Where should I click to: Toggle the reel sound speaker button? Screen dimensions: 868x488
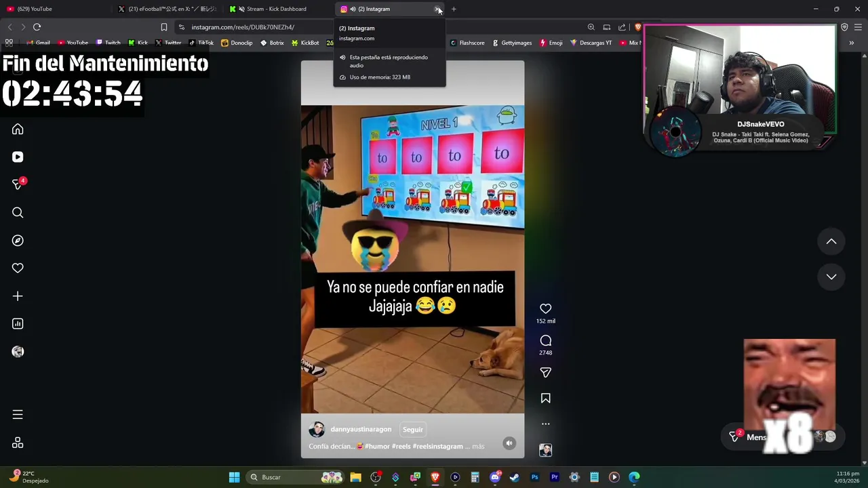(x=509, y=443)
